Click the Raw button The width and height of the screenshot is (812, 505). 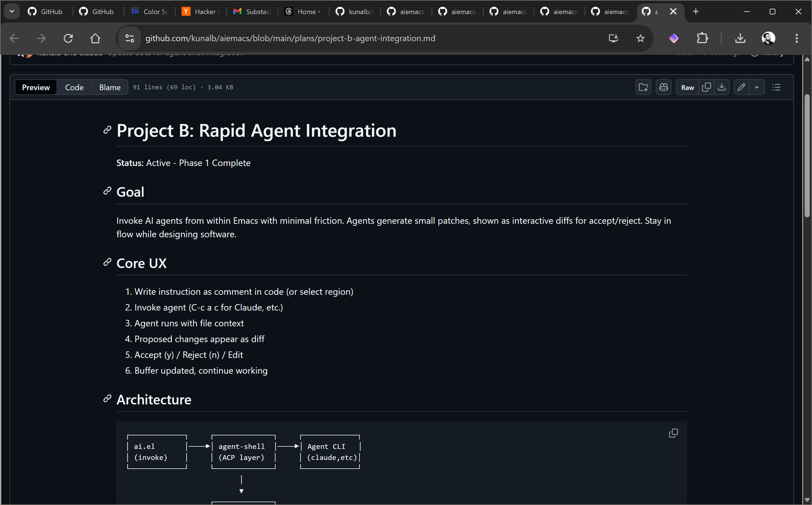(687, 88)
